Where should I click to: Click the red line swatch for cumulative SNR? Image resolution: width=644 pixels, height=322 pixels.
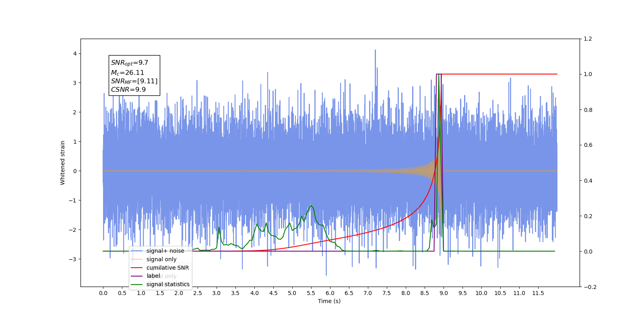coord(137,268)
